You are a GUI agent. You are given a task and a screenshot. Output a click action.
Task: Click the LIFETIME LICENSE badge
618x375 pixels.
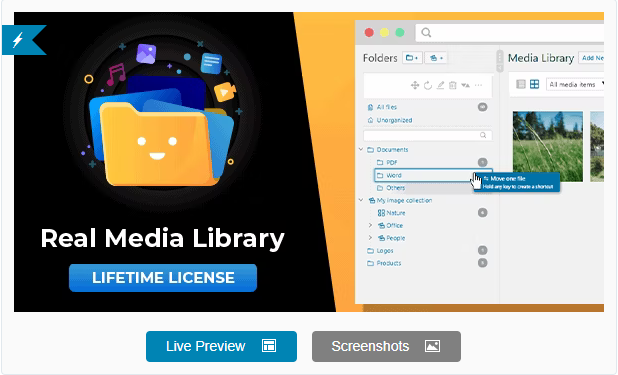163,278
